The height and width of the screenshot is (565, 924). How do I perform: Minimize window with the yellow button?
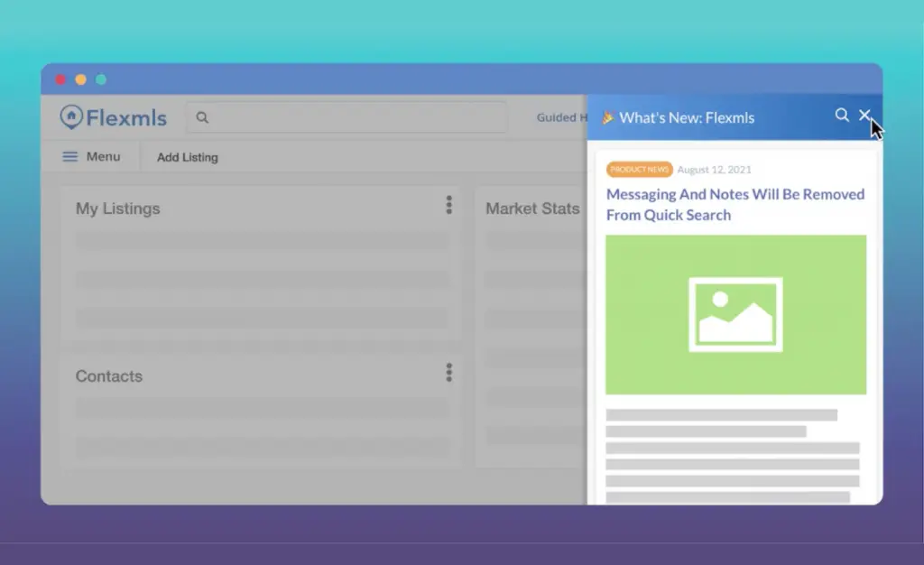80,79
